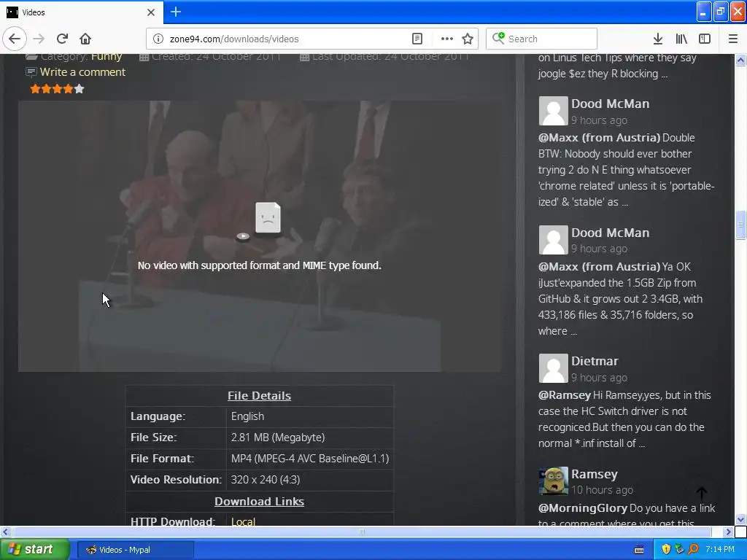Click Ramsey's minion avatar
This screenshot has width=747, height=560.
coord(553,481)
